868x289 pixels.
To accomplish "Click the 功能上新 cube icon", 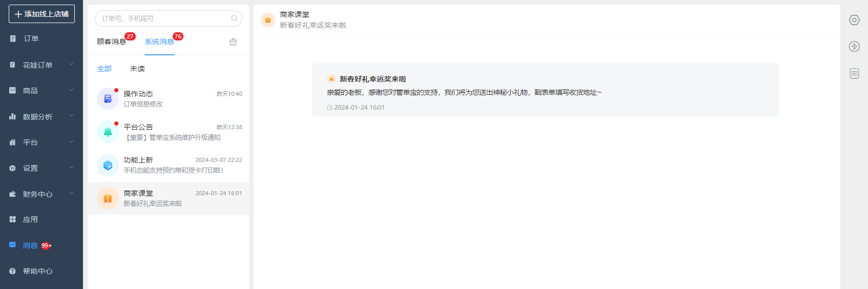I will coord(108,165).
